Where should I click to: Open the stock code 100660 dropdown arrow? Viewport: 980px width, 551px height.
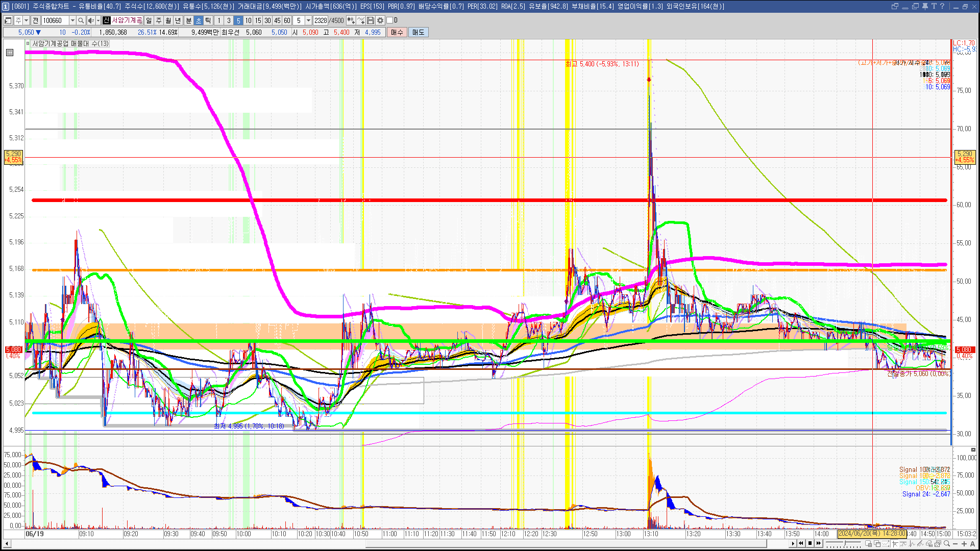tap(72, 20)
